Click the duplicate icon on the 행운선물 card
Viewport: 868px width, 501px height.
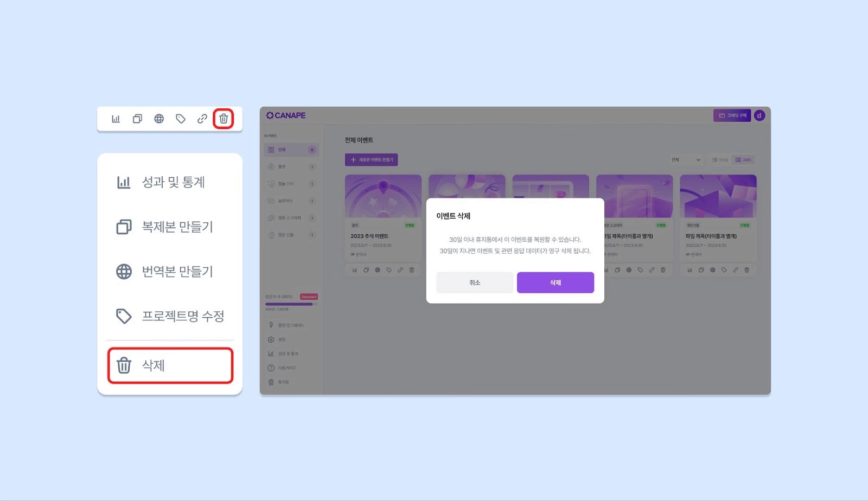point(701,270)
